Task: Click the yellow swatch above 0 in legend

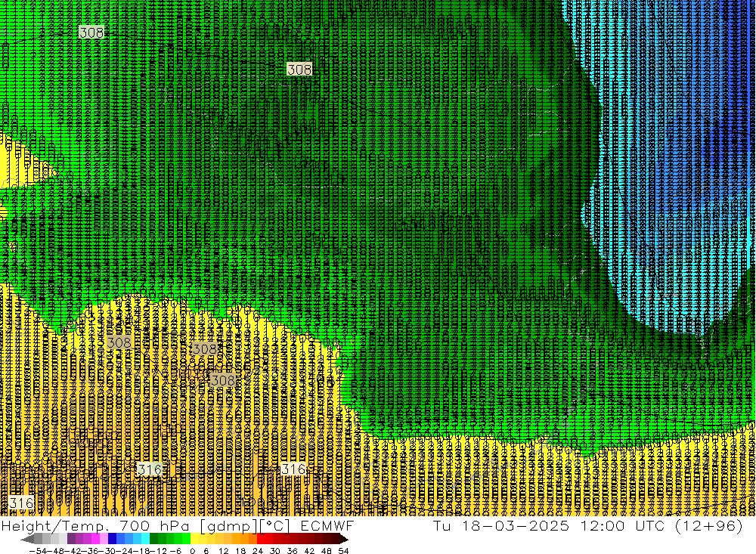Action: point(194,539)
